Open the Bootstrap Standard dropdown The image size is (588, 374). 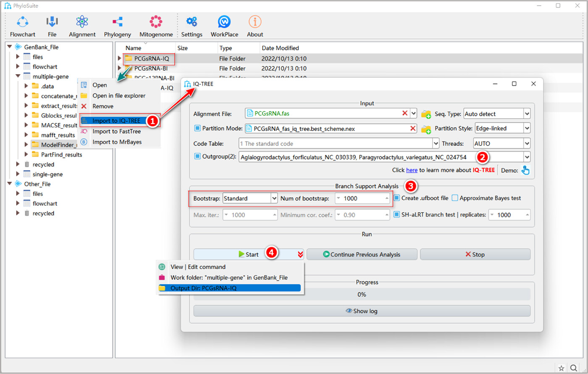(x=250, y=198)
